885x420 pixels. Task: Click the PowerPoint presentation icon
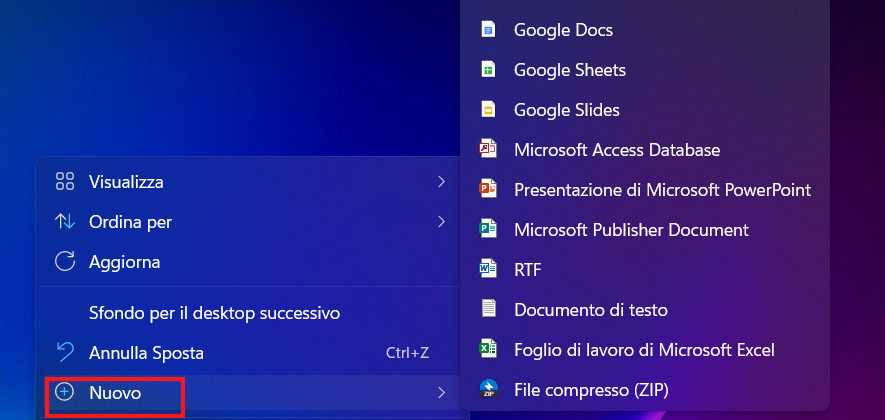[x=488, y=189]
